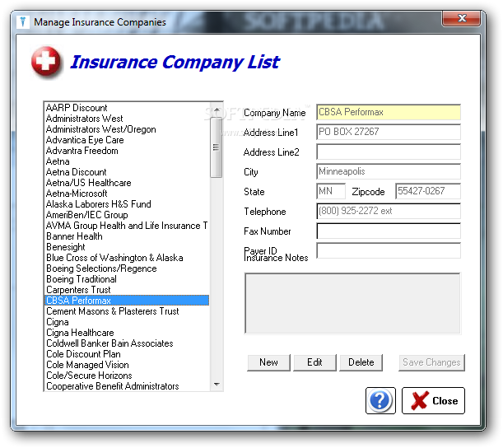Select the highlighted CBSA Performax row
The width and height of the screenshot is (503, 448).
pyautogui.click(x=127, y=301)
